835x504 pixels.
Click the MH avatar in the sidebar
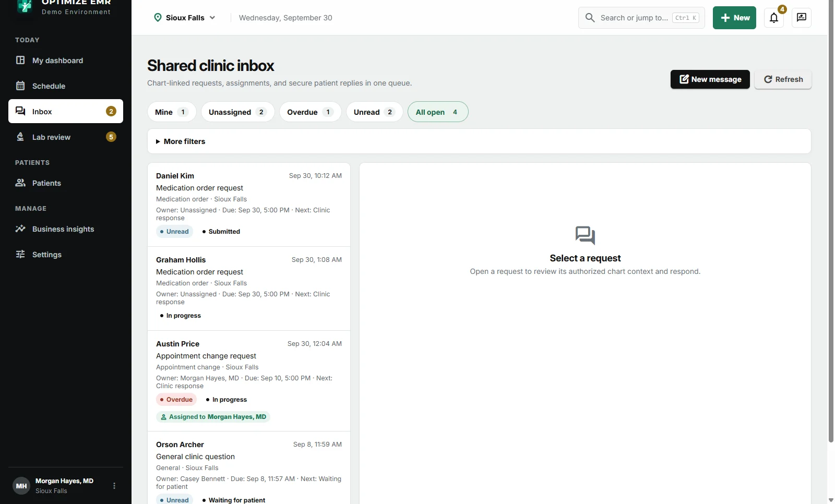pyautogui.click(x=21, y=486)
